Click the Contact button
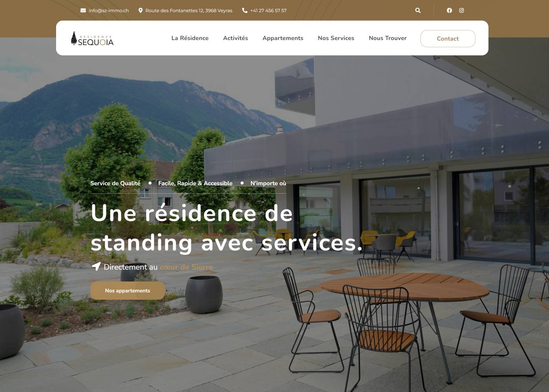549x392 pixels. 448,38
